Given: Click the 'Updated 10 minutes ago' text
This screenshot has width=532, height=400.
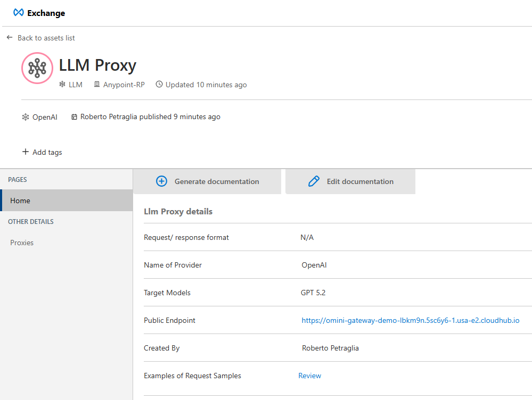Looking at the screenshot, I should point(206,85).
